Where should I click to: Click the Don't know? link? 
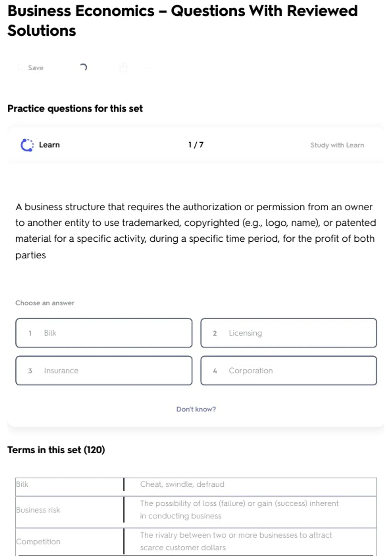(196, 409)
